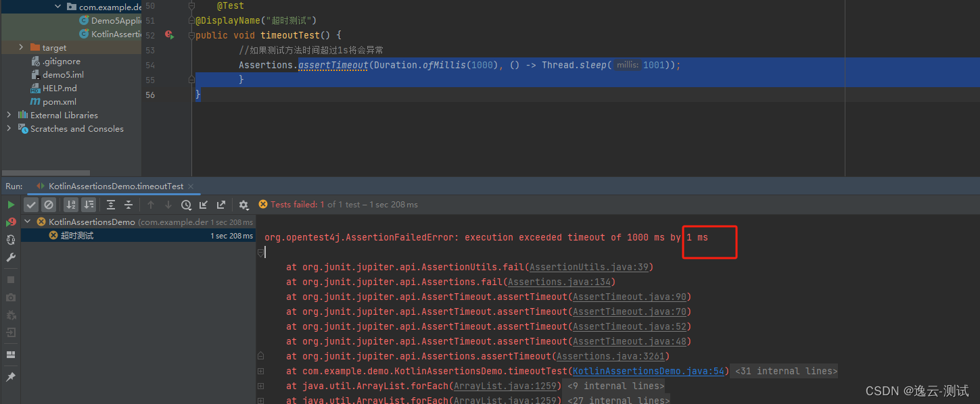Image resolution: width=980 pixels, height=404 pixels.
Task: Toggle sorting tests alphabetically
Action: (70, 204)
